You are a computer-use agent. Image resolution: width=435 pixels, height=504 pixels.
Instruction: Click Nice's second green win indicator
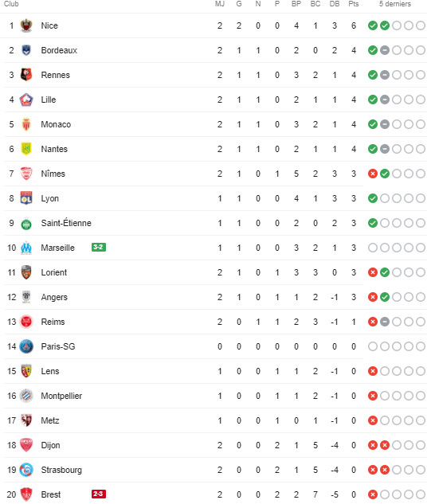click(x=385, y=25)
